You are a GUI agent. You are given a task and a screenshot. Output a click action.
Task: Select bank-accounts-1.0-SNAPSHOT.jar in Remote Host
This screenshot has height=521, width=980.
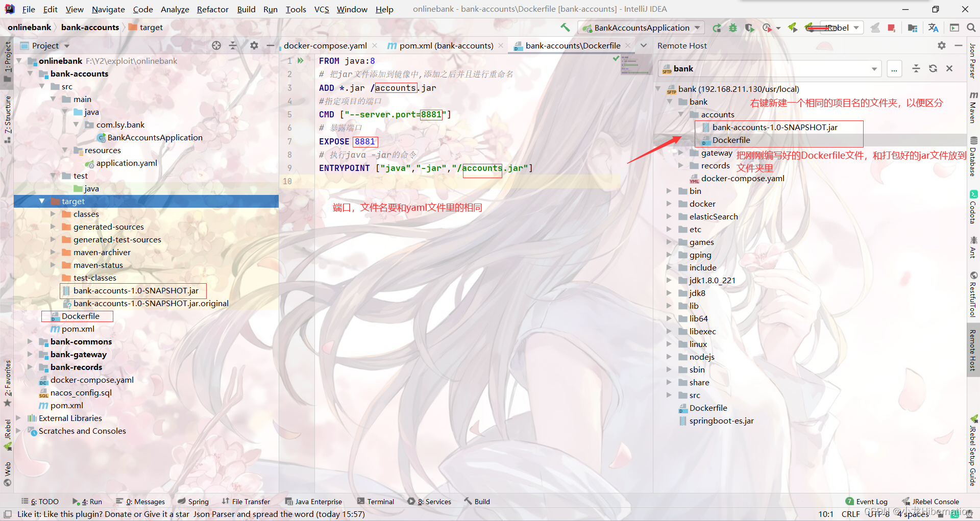click(774, 127)
